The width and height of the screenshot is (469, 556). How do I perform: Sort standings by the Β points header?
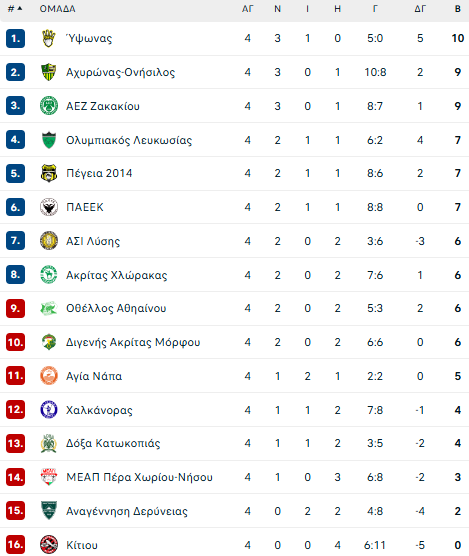(x=458, y=9)
